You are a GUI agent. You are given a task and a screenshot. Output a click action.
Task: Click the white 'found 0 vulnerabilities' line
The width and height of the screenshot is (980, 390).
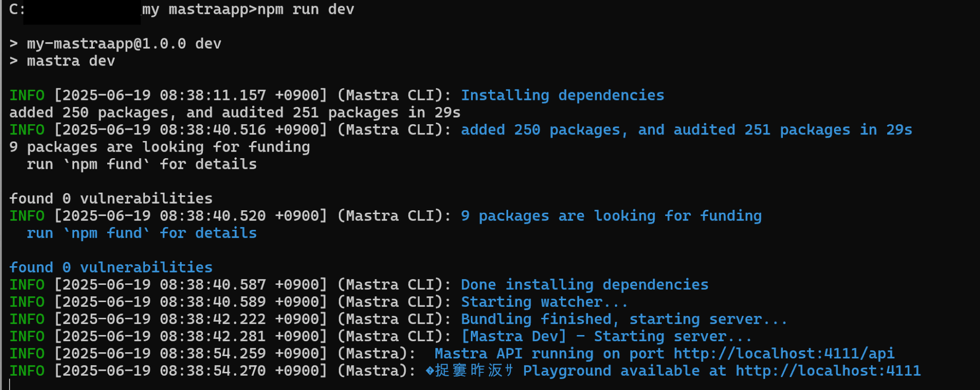(111, 199)
